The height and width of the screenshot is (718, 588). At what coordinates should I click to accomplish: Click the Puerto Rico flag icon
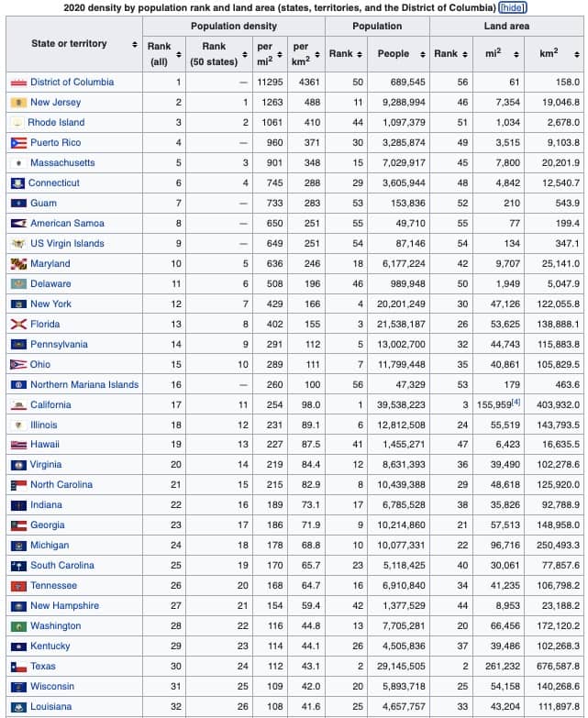(18, 143)
